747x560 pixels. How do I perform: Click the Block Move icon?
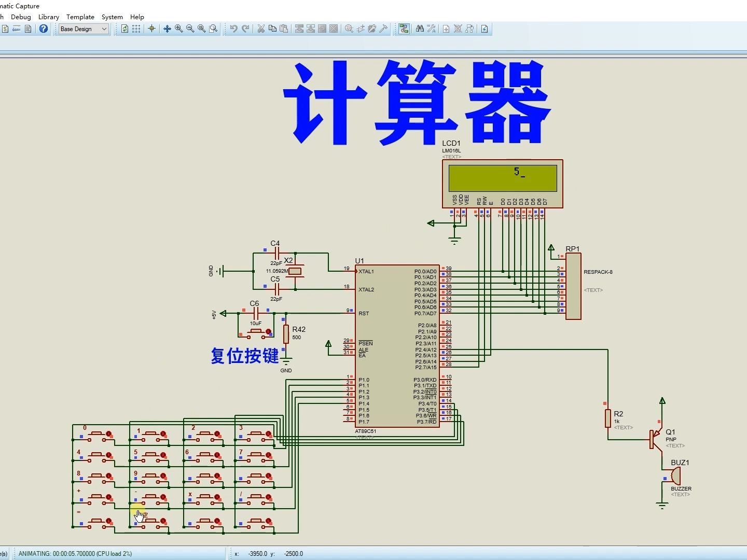coord(311,29)
